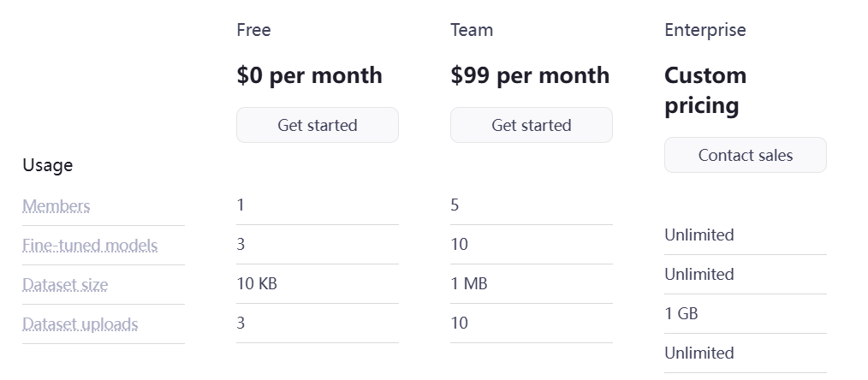Click the Dataset uploads label
This screenshot has width=868, height=380.
pos(80,324)
